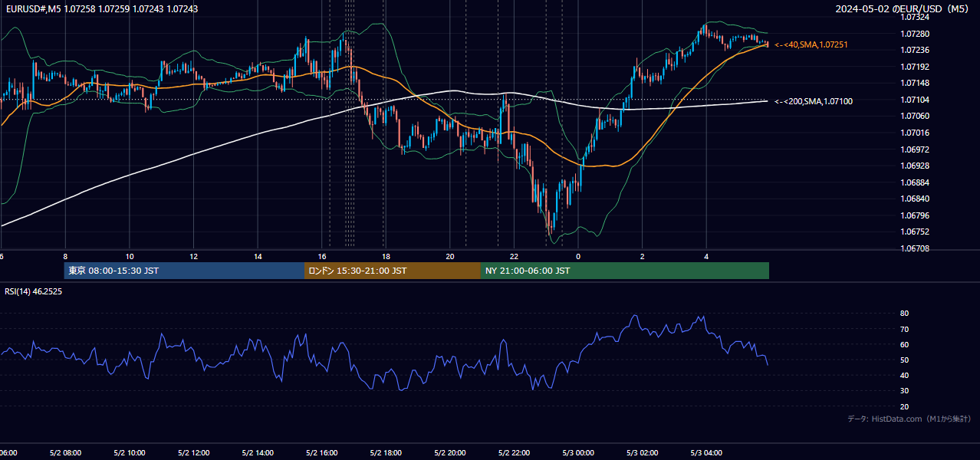
Task: Click the 東京 08:00-15:30 JST session bar
Action: [x=184, y=271]
